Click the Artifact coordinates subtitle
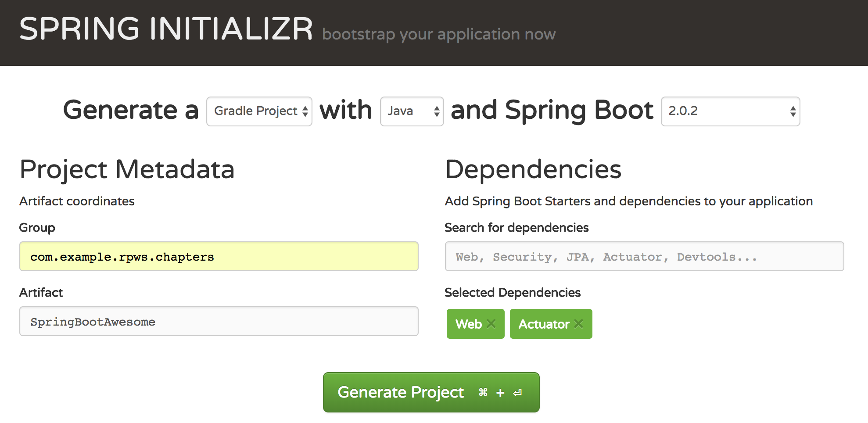 (77, 201)
